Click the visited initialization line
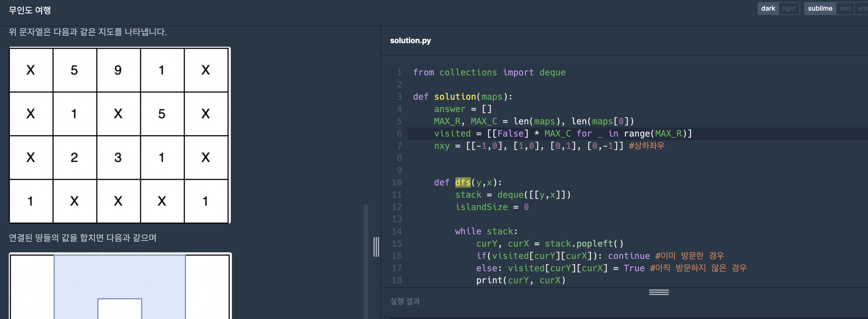Viewport: 868px width, 319px height. (x=563, y=134)
